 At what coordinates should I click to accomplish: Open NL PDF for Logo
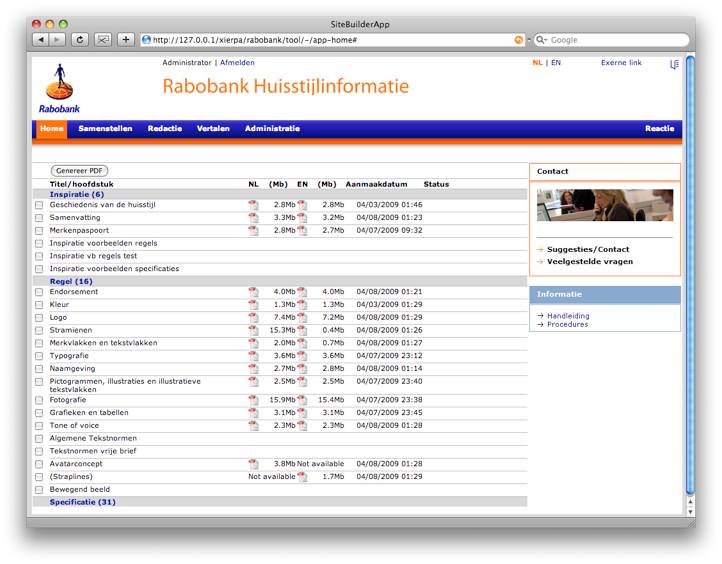coord(253,318)
